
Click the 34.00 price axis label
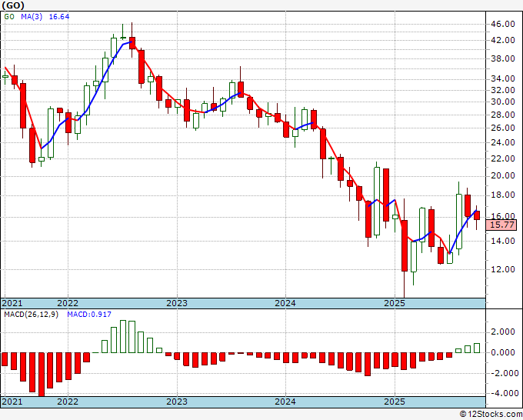(x=503, y=79)
